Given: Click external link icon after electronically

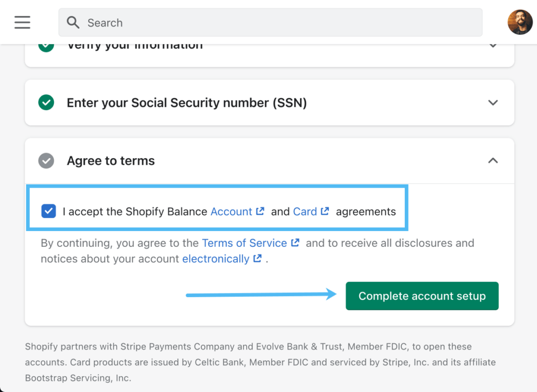Looking at the screenshot, I should [257, 258].
